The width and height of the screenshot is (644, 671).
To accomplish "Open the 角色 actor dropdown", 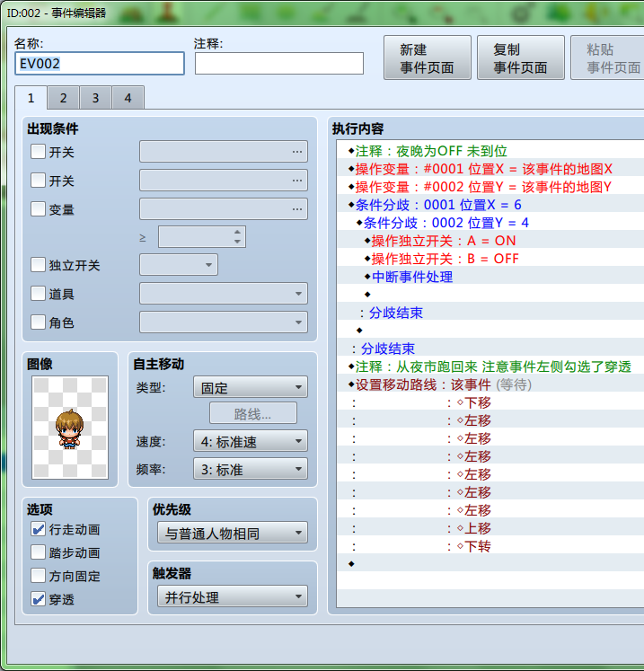I will (224, 322).
